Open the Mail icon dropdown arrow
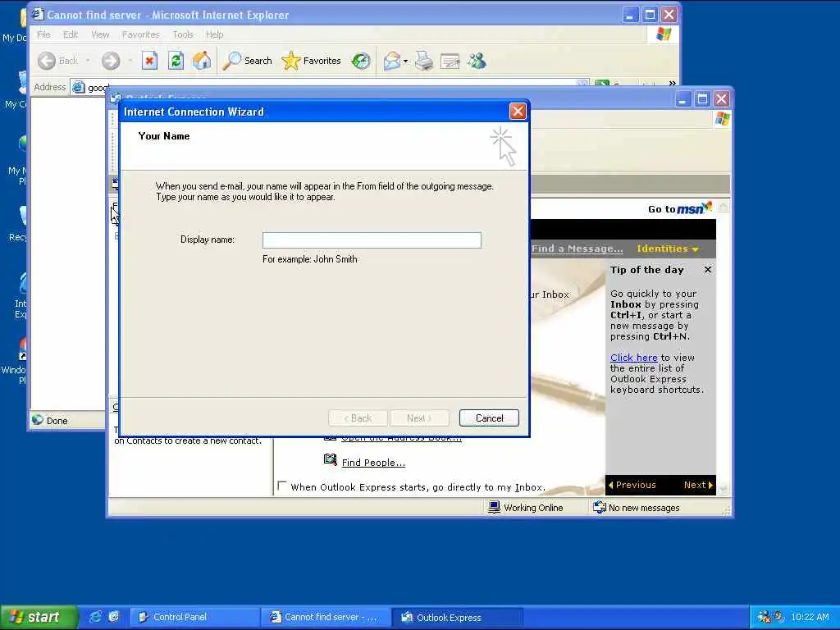 (405, 61)
